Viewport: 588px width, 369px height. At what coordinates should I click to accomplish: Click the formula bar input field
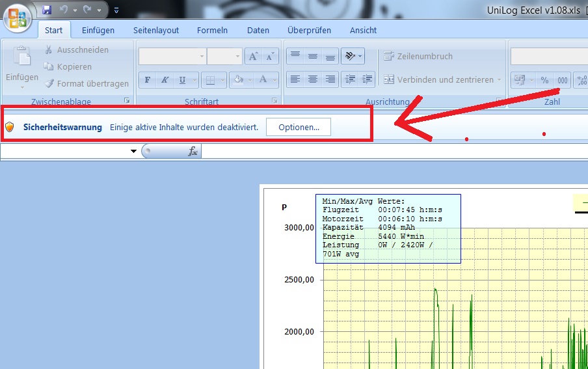tap(390, 151)
